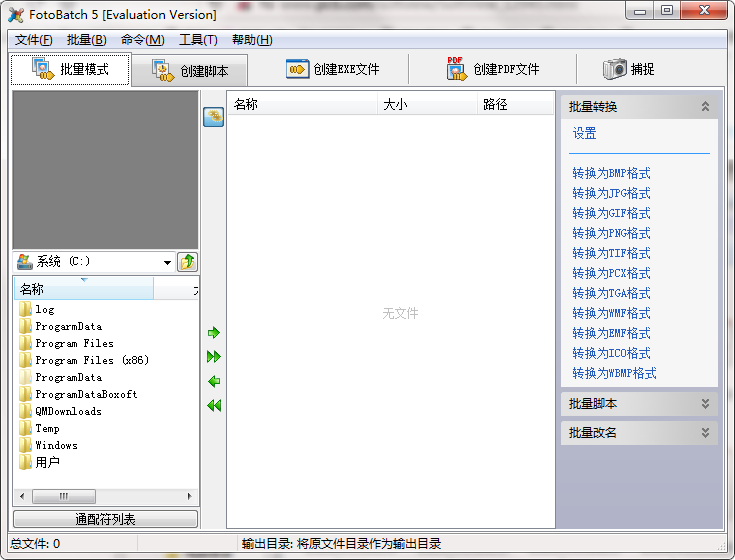Remove all files with double left arrow
This screenshot has height=560, width=735.
click(214, 405)
